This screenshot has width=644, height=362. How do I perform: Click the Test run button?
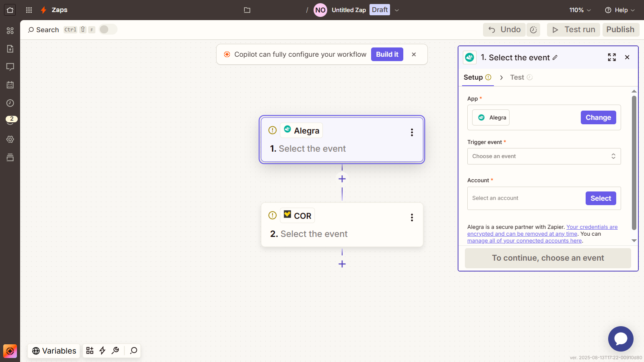(574, 30)
